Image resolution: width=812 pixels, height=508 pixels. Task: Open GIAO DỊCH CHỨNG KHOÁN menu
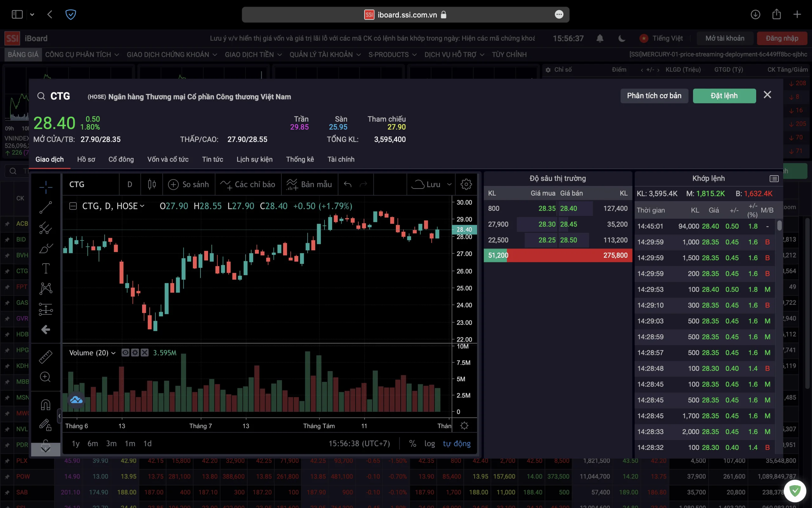tap(172, 54)
